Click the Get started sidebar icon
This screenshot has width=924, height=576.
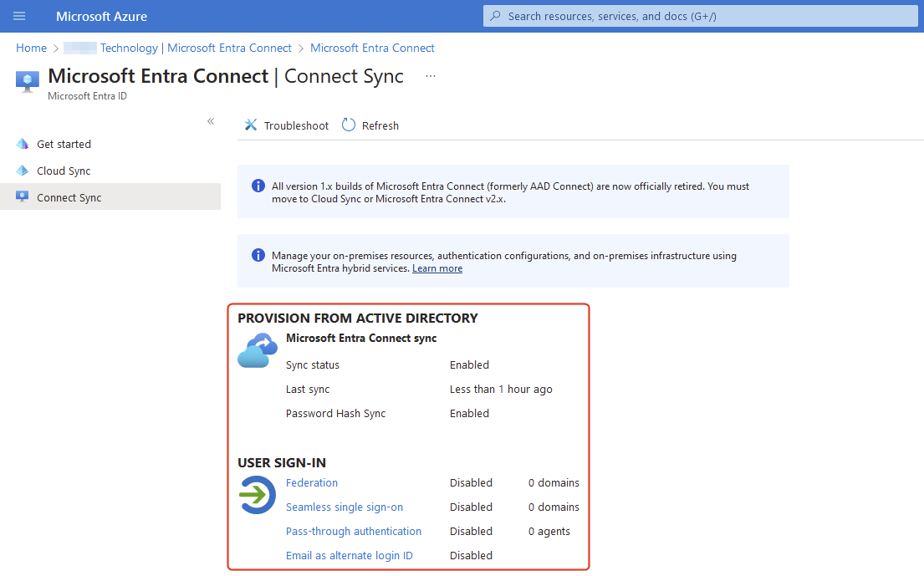pos(23,144)
